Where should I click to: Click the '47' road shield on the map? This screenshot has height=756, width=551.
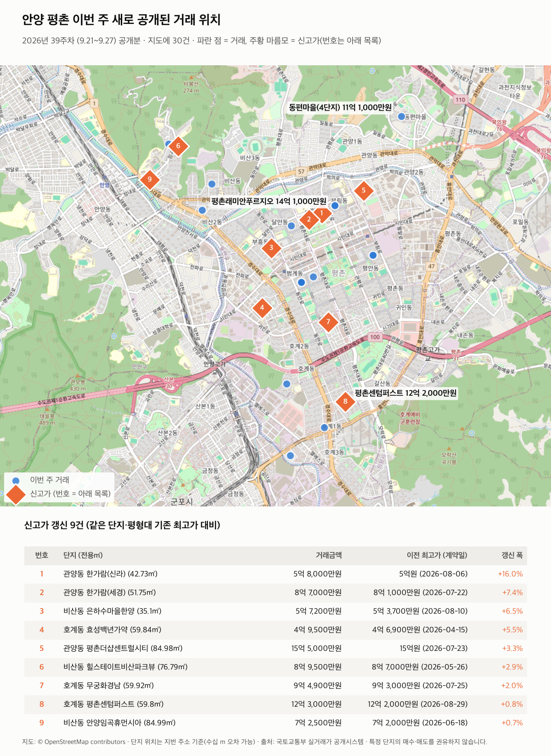click(431, 266)
